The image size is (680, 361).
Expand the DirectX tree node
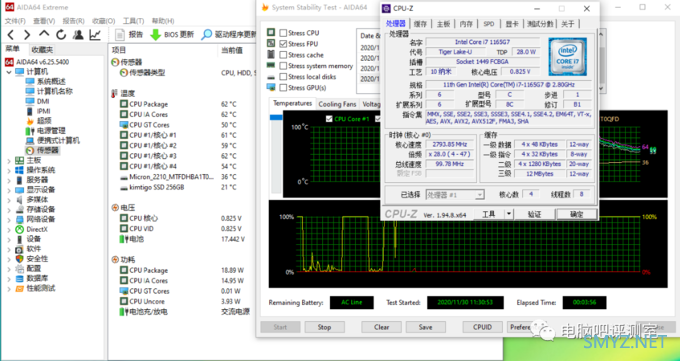pyautogui.click(x=9, y=229)
